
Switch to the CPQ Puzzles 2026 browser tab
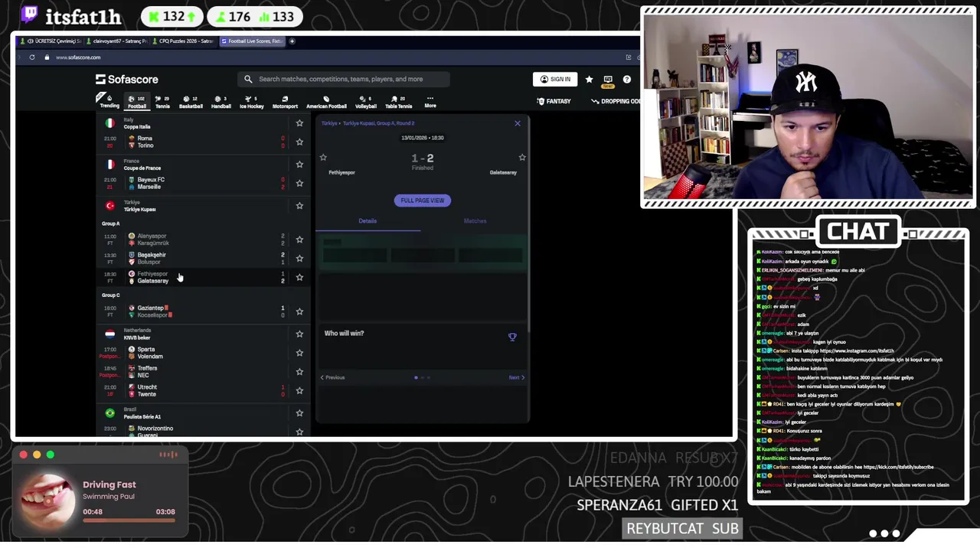182,41
